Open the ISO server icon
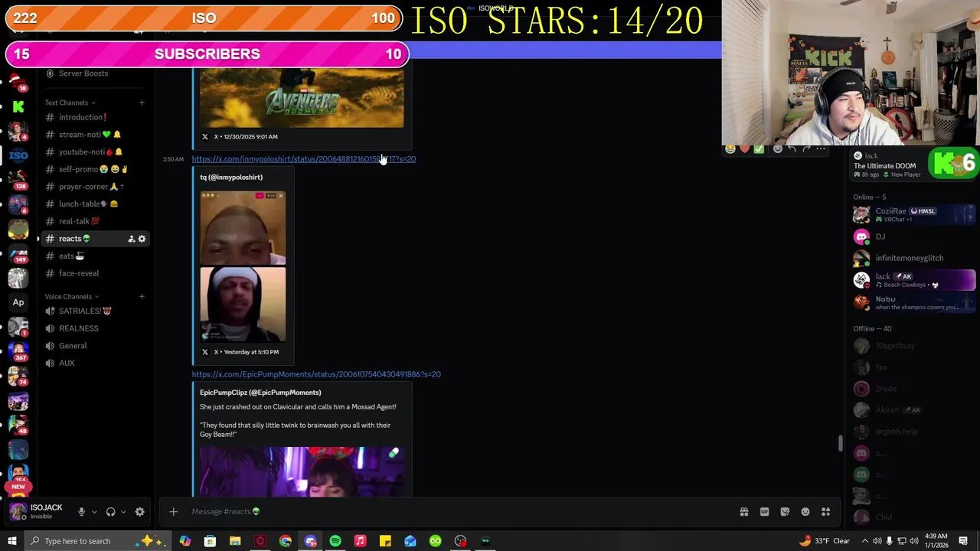980x551 pixels. pyautogui.click(x=18, y=155)
